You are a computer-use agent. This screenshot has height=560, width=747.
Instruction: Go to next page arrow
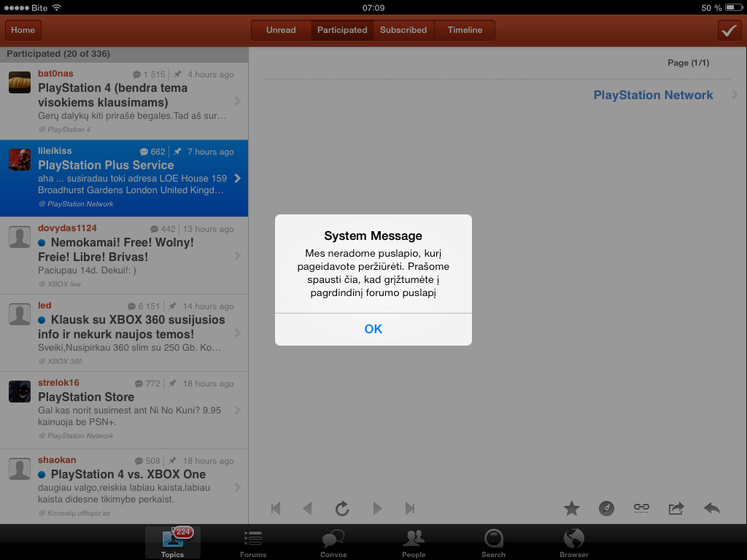377,508
